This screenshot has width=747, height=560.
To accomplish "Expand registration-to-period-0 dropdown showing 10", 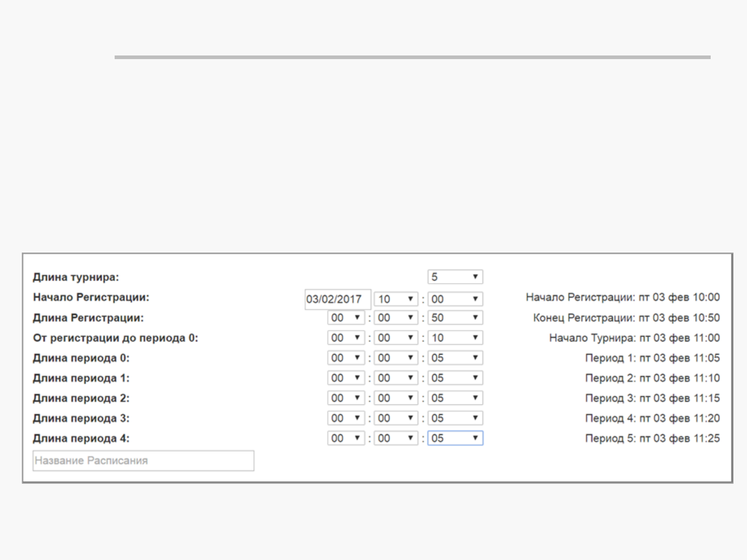I will [455, 338].
